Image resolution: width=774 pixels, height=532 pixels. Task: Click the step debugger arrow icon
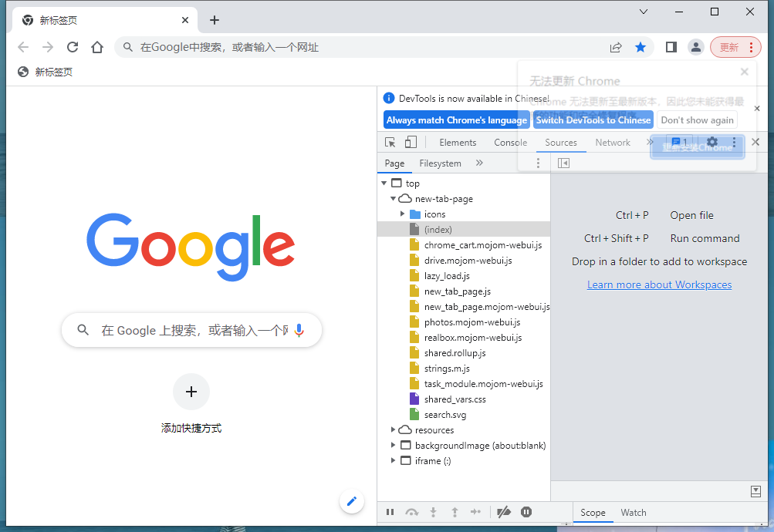coord(476,512)
